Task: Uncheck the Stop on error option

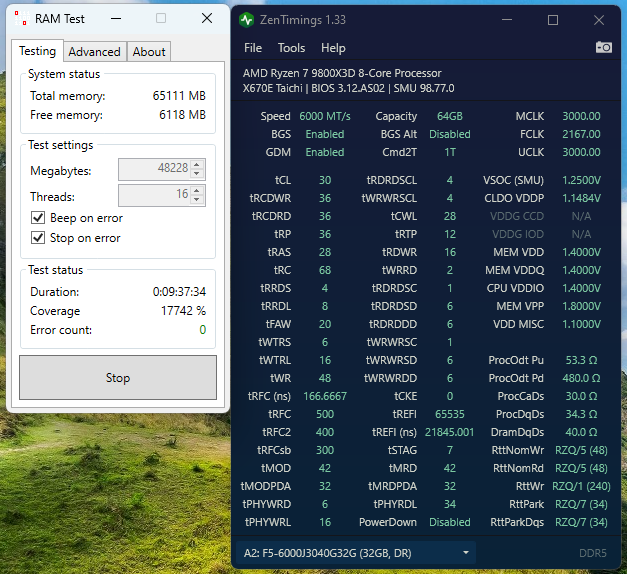Action: click(38, 238)
